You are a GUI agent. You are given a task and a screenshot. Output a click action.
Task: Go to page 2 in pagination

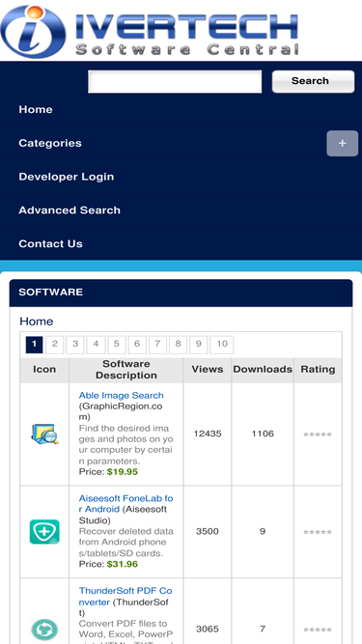(55, 345)
